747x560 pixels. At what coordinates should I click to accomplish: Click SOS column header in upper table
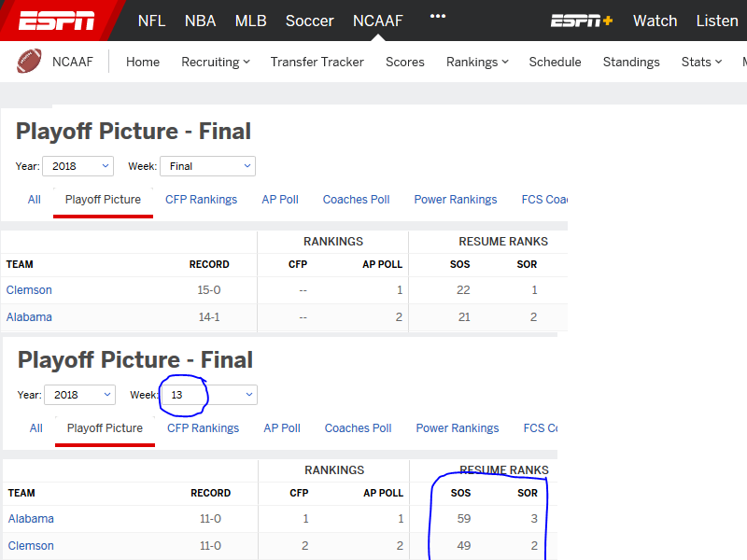pos(459,264)
